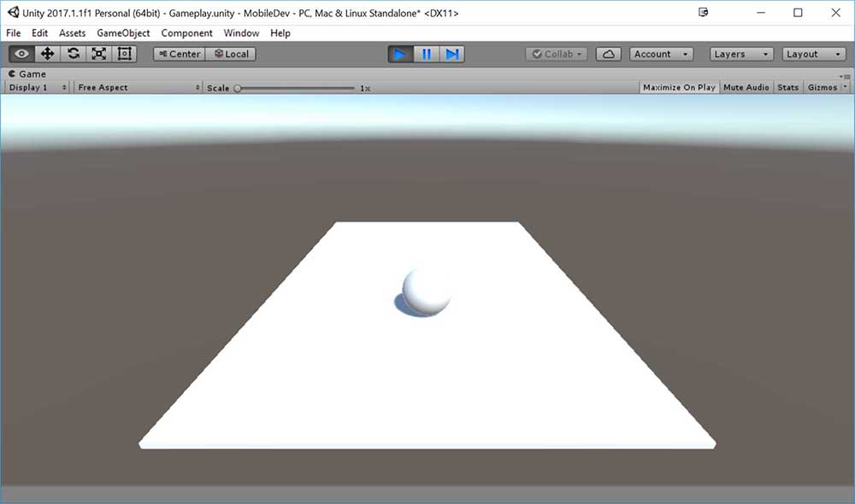855x504 pixels.
Task: Toggle Maximize On Play
Action: (x=679, y=87)
